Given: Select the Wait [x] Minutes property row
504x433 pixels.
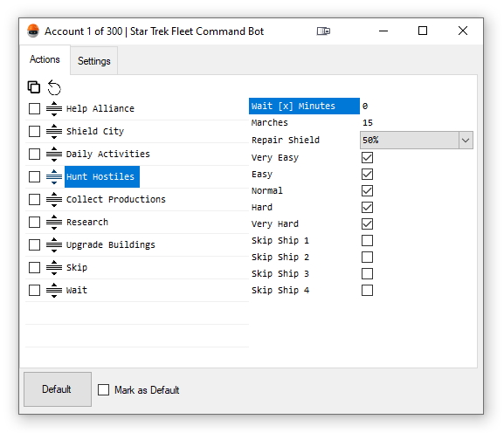Looking at the screenshot, I should [304, 106].
